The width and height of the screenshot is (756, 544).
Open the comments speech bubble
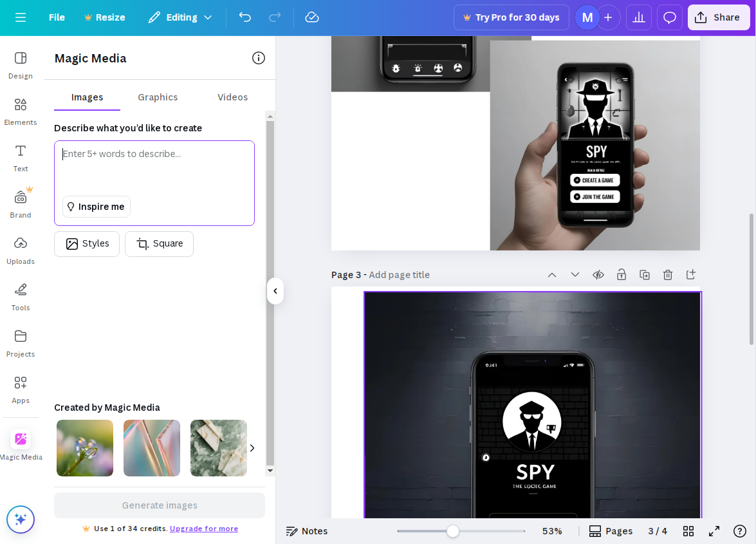point(670,17)
